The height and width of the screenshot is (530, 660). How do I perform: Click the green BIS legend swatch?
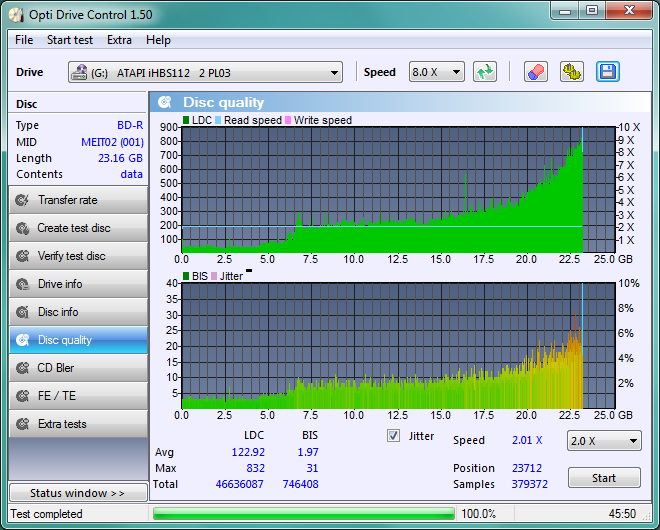pyautogui.click(x=186, y=276)
